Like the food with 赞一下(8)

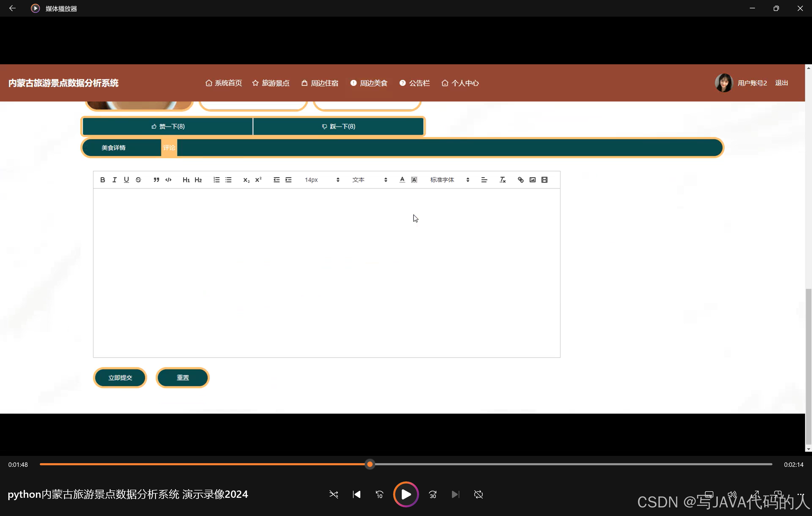[x=168, y=126]
